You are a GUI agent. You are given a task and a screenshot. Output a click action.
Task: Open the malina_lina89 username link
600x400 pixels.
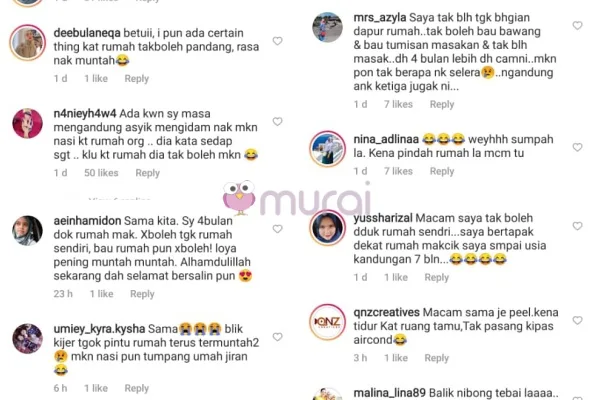click(390, 393)
